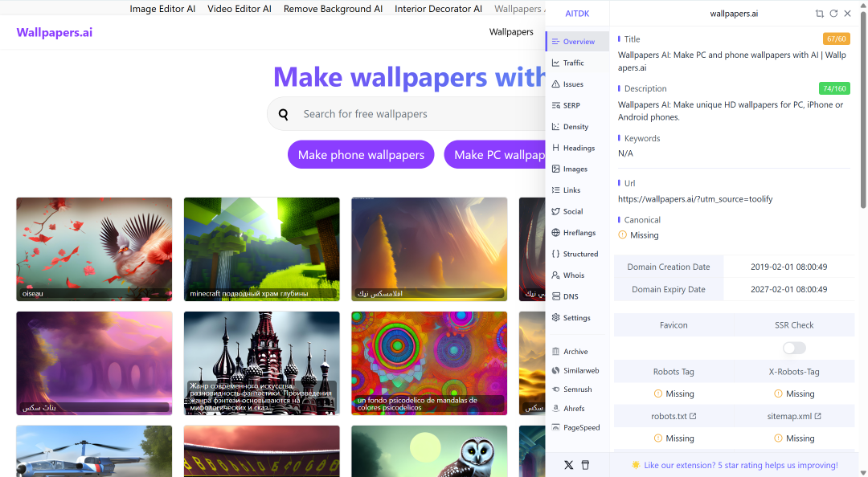Open Interior Decorator AI menu item
This screenshot has height=477, width=868.
pyautogui.click(x=438, y=9)
